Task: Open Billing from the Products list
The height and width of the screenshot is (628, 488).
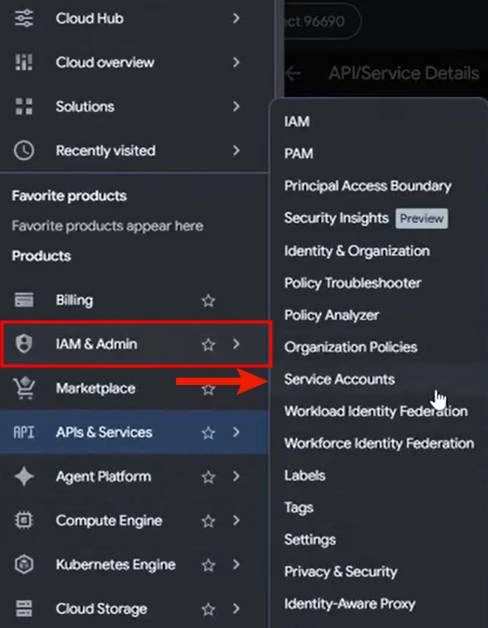Action: pos(74,300)
